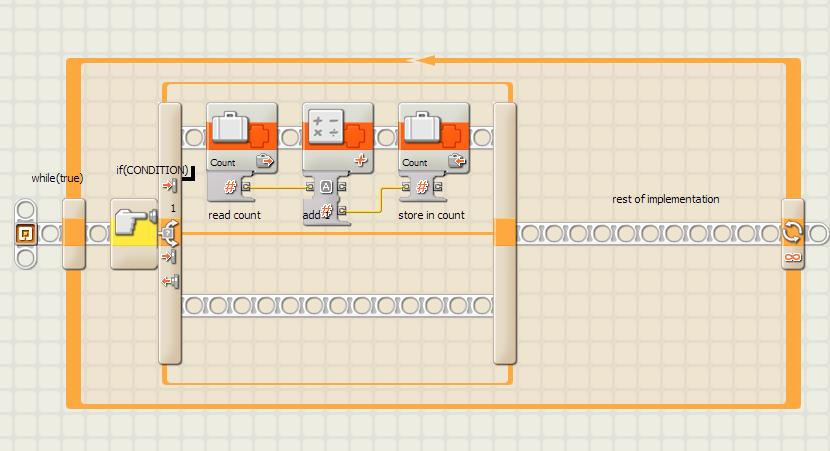
Task: Select the 'if(CONDITION)' comment text
Action: tap(151, 169)
